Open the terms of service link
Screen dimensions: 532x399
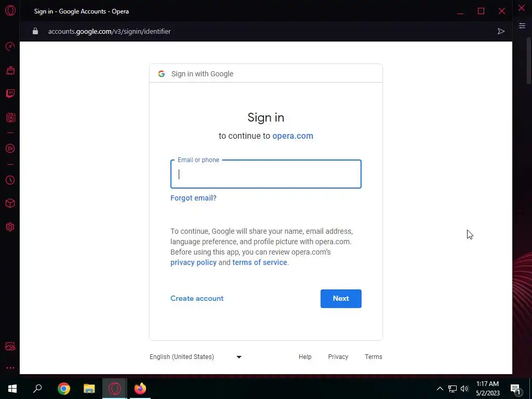(260, 262)
